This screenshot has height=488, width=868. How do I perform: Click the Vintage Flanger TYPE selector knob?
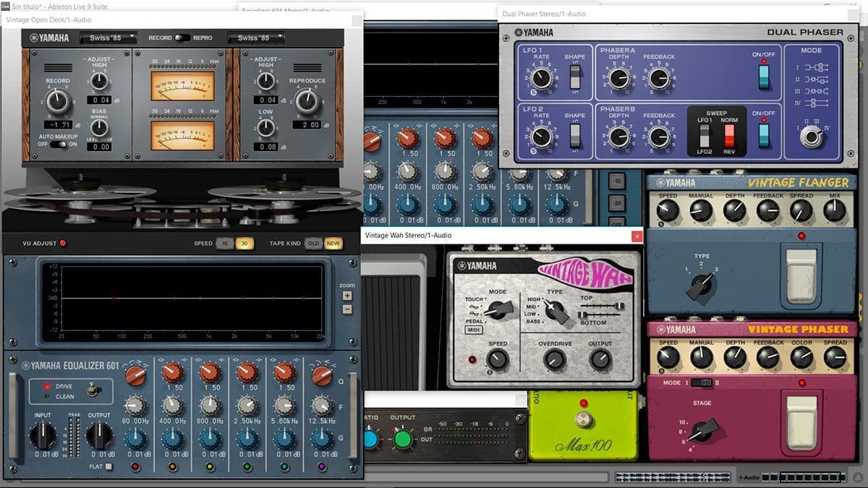pos(701,286)
